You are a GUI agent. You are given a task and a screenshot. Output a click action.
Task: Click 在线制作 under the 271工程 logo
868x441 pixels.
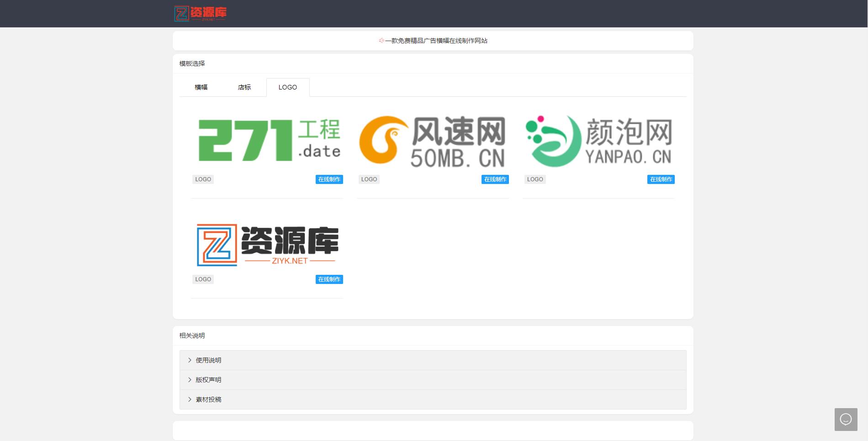329,179
